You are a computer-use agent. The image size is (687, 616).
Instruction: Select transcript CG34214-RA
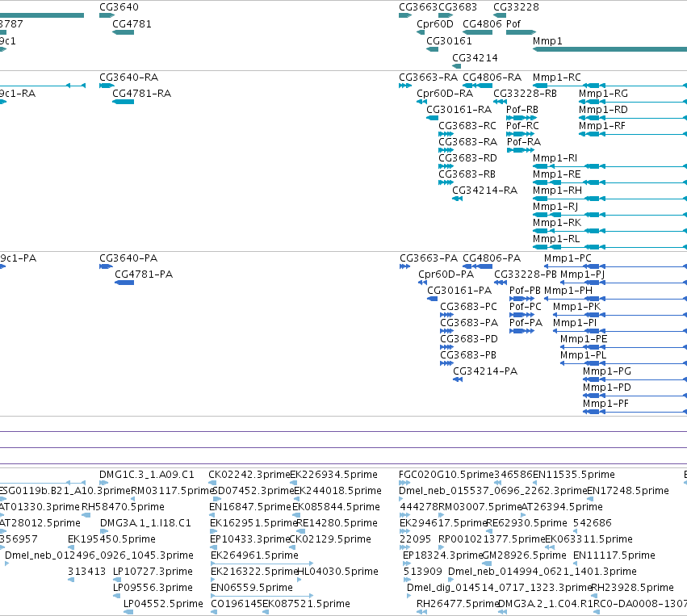pos(484,191)
